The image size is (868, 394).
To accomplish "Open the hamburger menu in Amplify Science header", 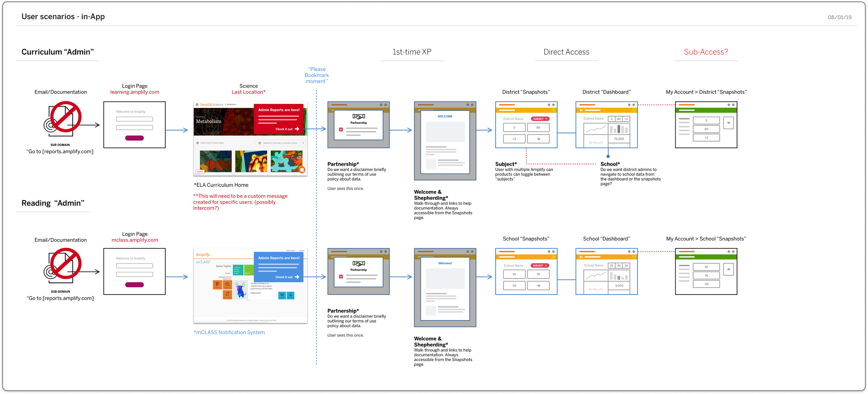I will tap(197, 105).
